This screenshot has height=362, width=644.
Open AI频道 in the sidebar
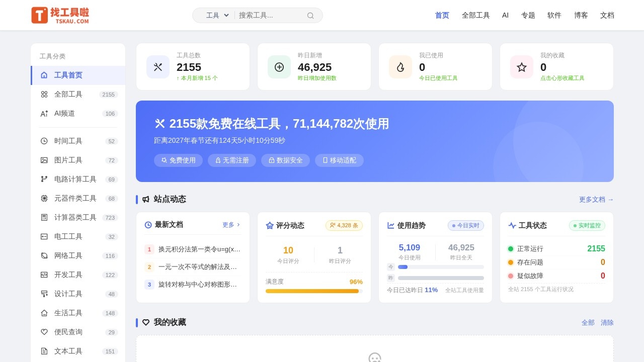pos(78,114)
